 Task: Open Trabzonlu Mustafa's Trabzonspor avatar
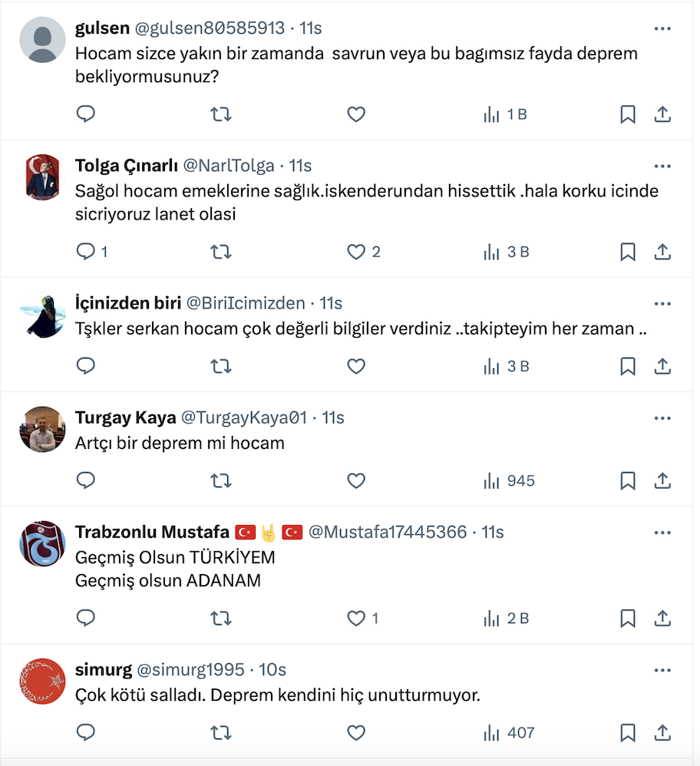42,543
